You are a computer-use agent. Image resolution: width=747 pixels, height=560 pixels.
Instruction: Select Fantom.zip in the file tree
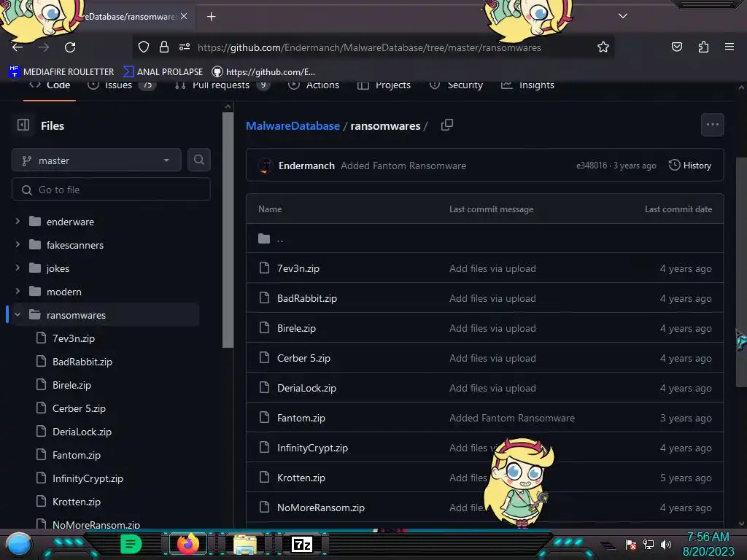tap(76, 455)
